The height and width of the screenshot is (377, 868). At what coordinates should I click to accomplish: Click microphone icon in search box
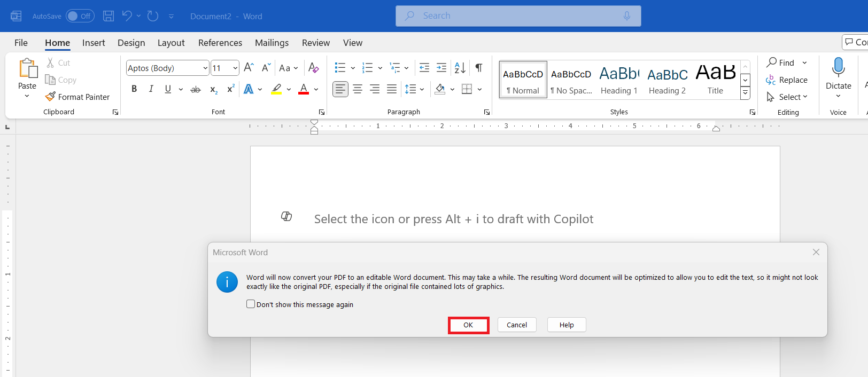(x=627, y=16)
